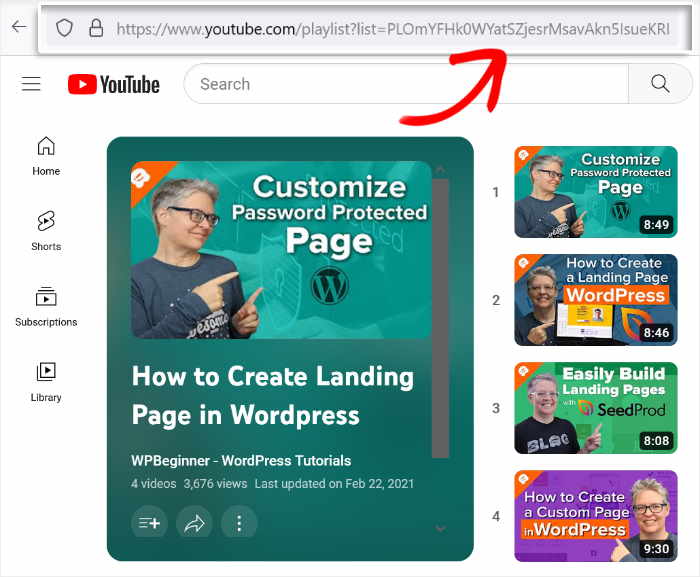Open WPBeginner - WordPress Tutorials channel link

pyautogui.click(x=241, y=461)
